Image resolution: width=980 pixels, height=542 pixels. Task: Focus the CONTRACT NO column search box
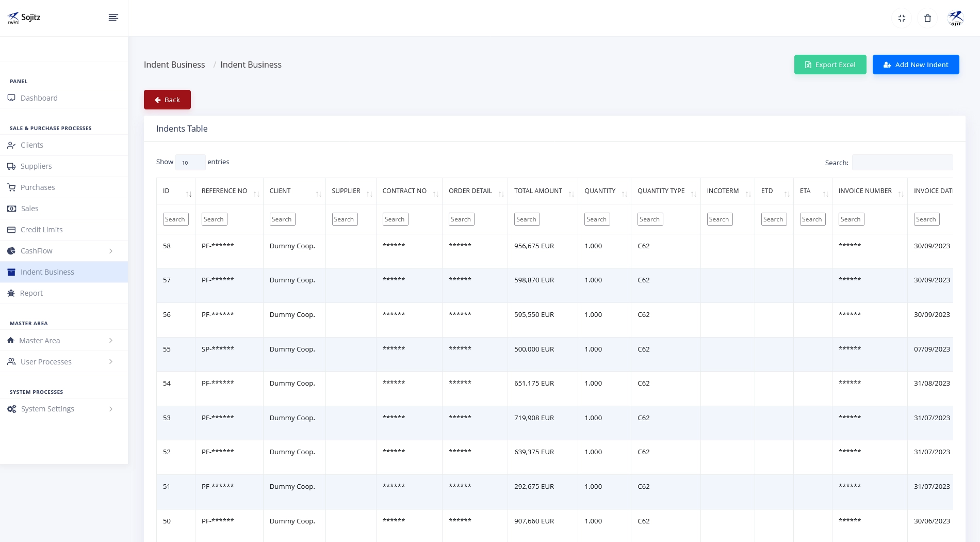(396, 219)
